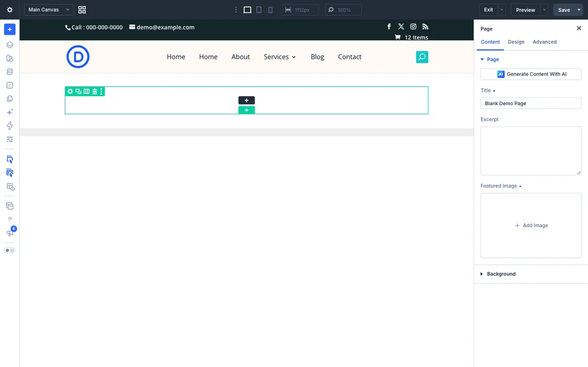Switch to tablet view icon
588x367 pixels.
259,10
